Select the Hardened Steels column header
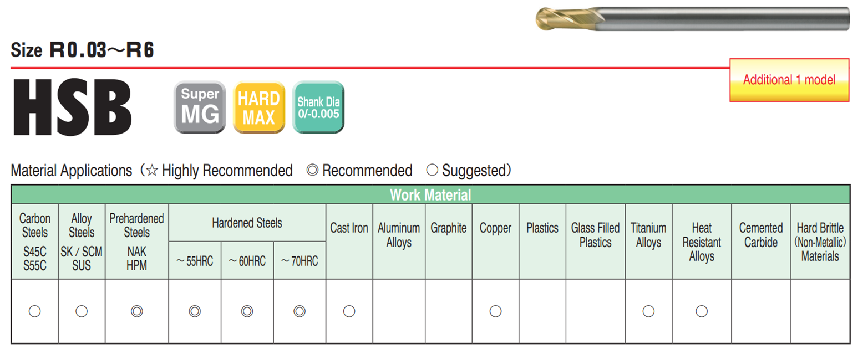 click(x=247, y=223)
